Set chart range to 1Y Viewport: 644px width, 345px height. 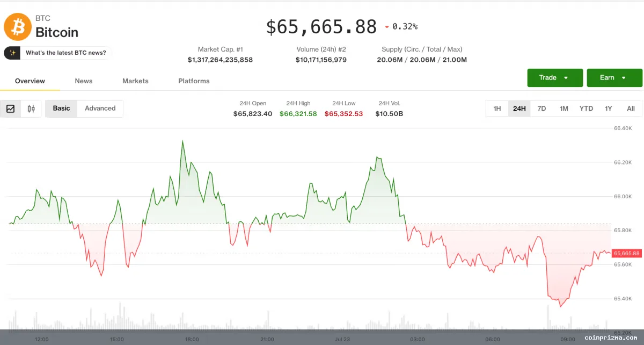(609, 109)
